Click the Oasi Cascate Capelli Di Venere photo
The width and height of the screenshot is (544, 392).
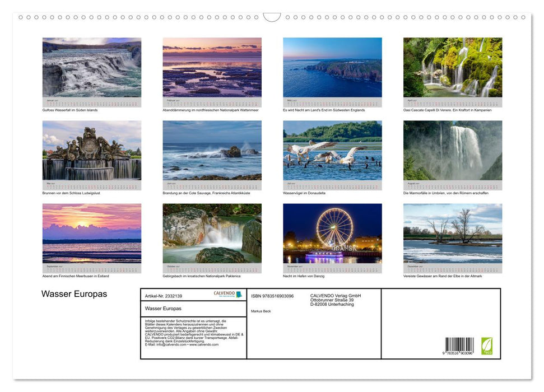453,67
